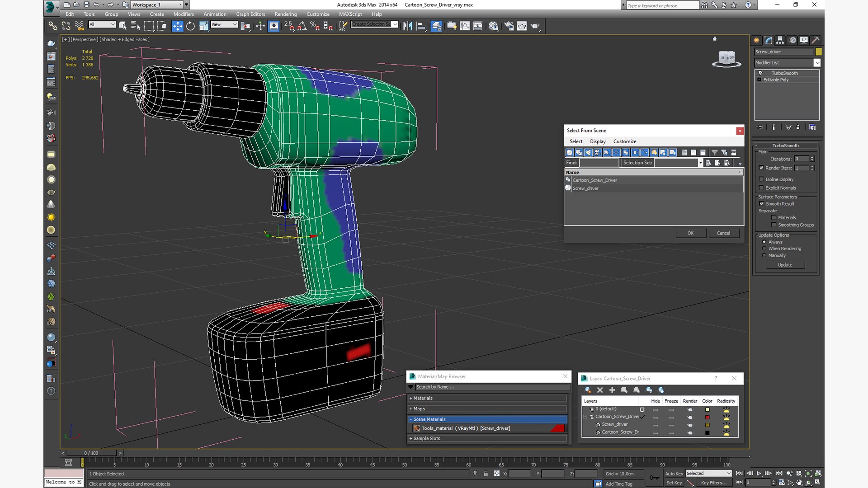Open the Rendering menu
This screenshot has width=868, height=488.
286,14
